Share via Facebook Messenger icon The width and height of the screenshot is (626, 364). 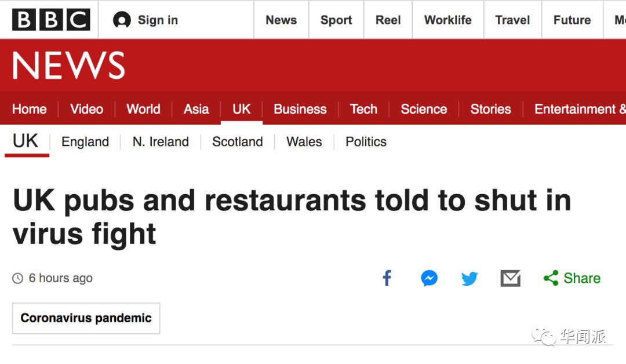tap(429, 278)
